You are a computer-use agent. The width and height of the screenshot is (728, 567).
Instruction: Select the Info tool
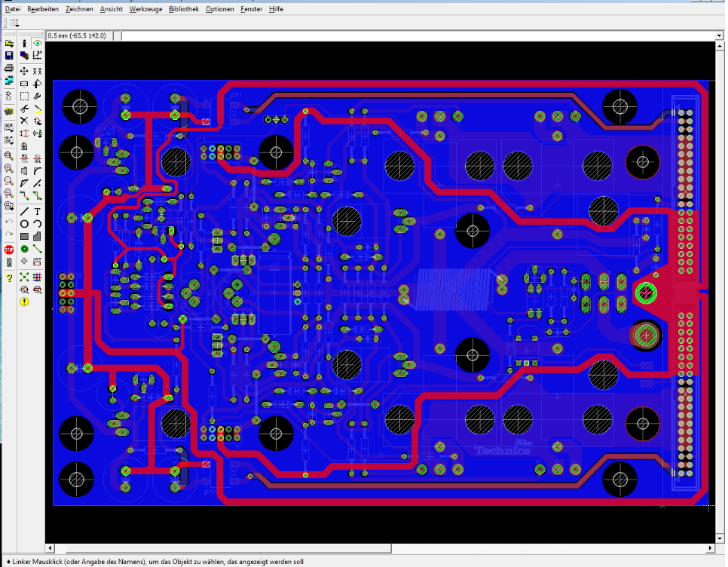tap(24, 43)
